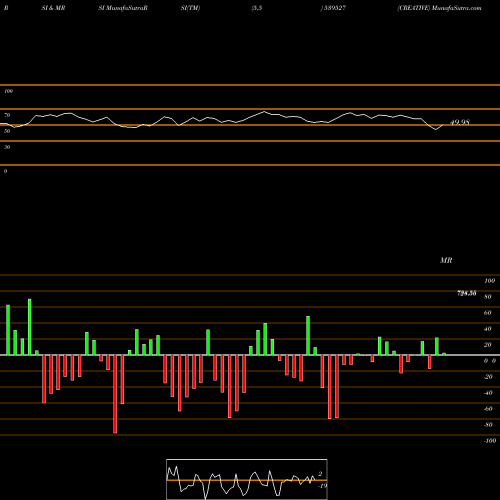Click the RSI axis label 50

(x=7, y=131)
